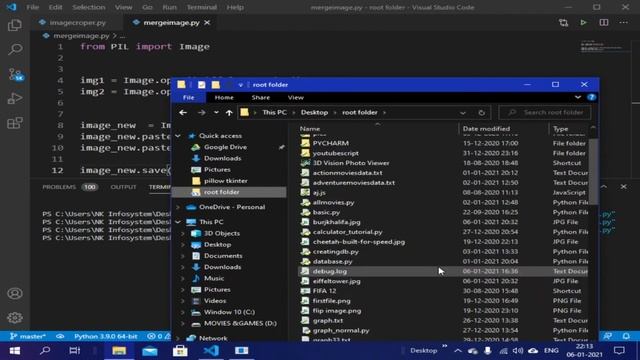Open recent locations dropdown in File Explorer
The width and height of the screenshot is (640, 360).
click(216, 113)
